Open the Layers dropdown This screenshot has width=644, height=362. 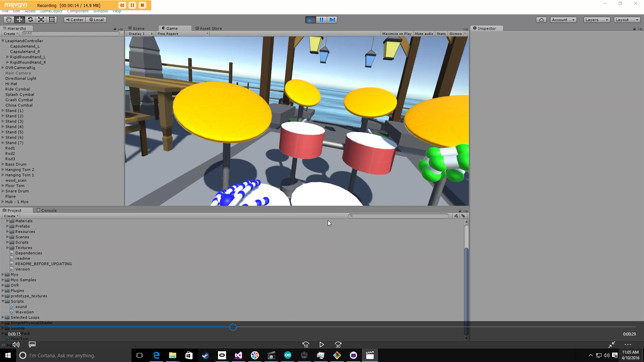point(596,20)
